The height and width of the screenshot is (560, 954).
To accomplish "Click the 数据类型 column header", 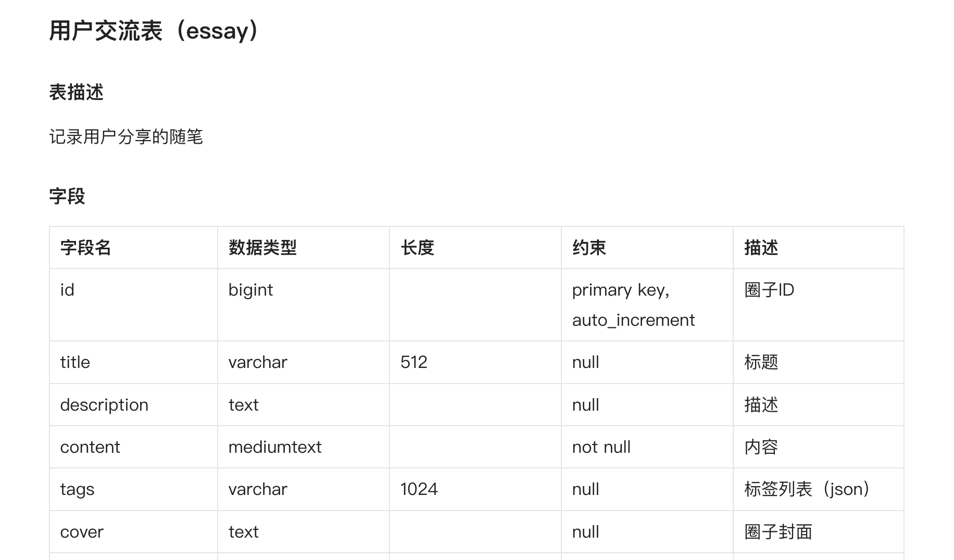I will [262, 248].
